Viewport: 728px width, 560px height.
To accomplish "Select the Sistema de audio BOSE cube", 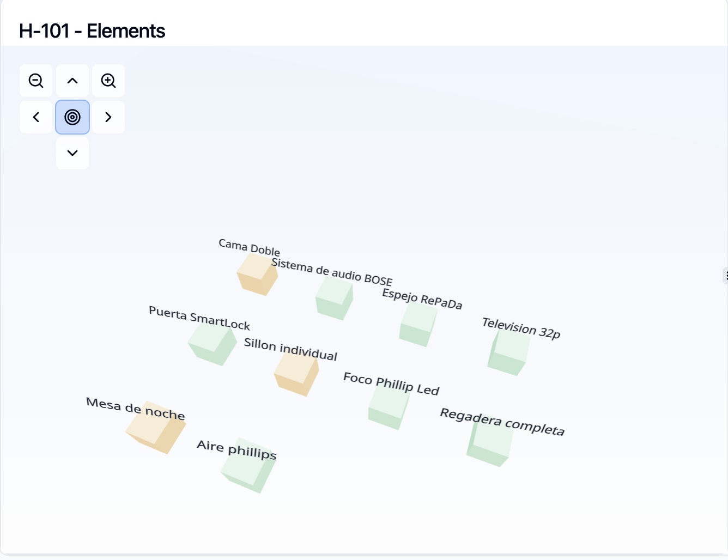I will (x=335, y=298).
